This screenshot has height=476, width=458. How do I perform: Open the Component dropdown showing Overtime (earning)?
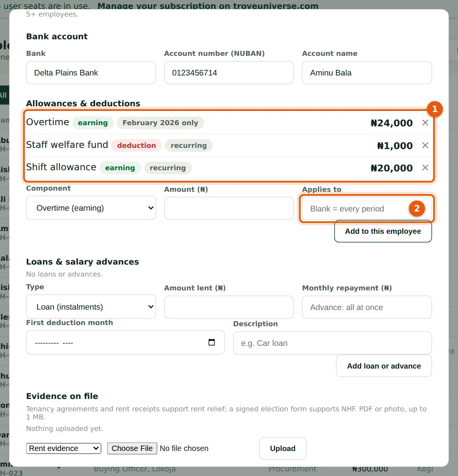click(x=91, y=208)
